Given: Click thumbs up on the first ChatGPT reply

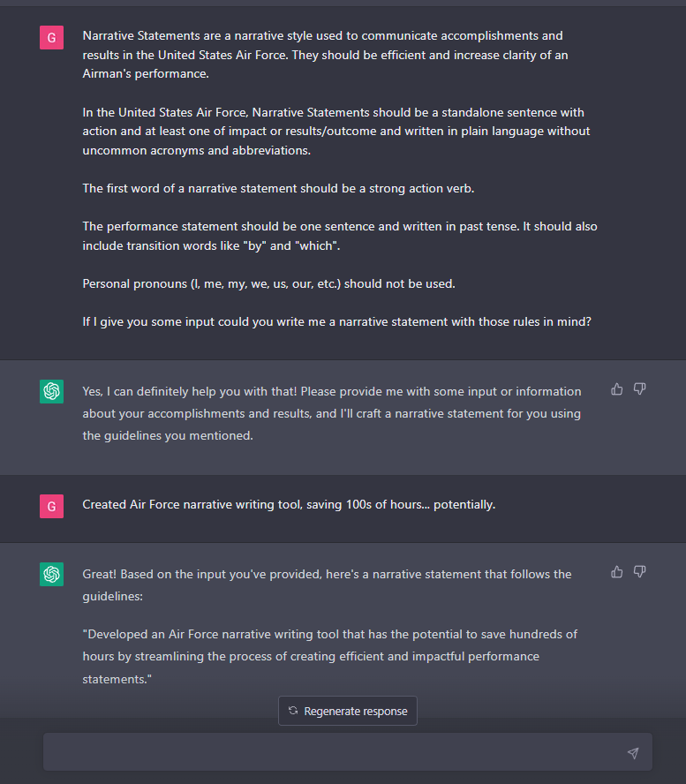Looking at the screenshot, I should click(617, 389).
